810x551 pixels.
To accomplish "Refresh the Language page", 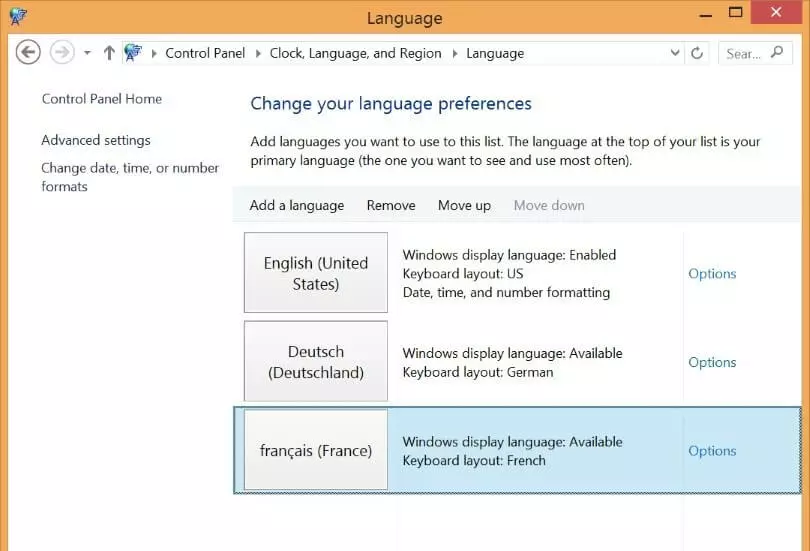I will (x=697, y=53).
